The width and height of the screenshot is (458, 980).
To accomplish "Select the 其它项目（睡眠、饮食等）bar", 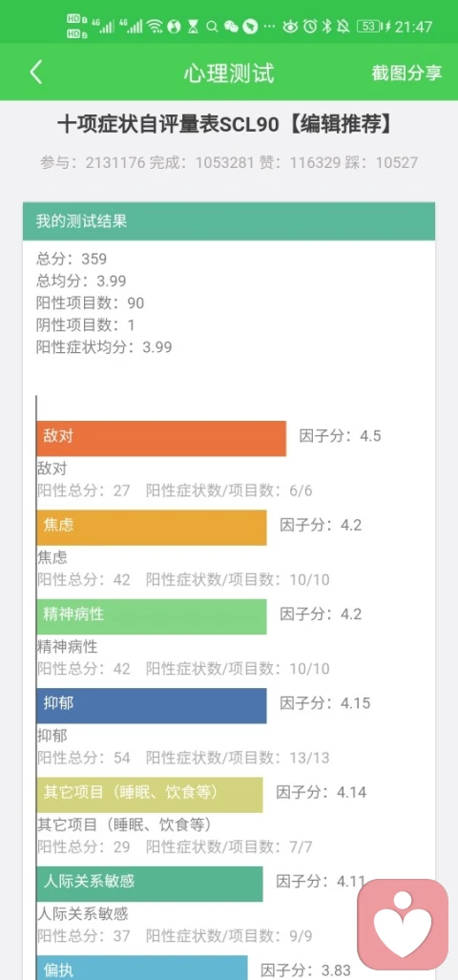I will tap(150, 795).
